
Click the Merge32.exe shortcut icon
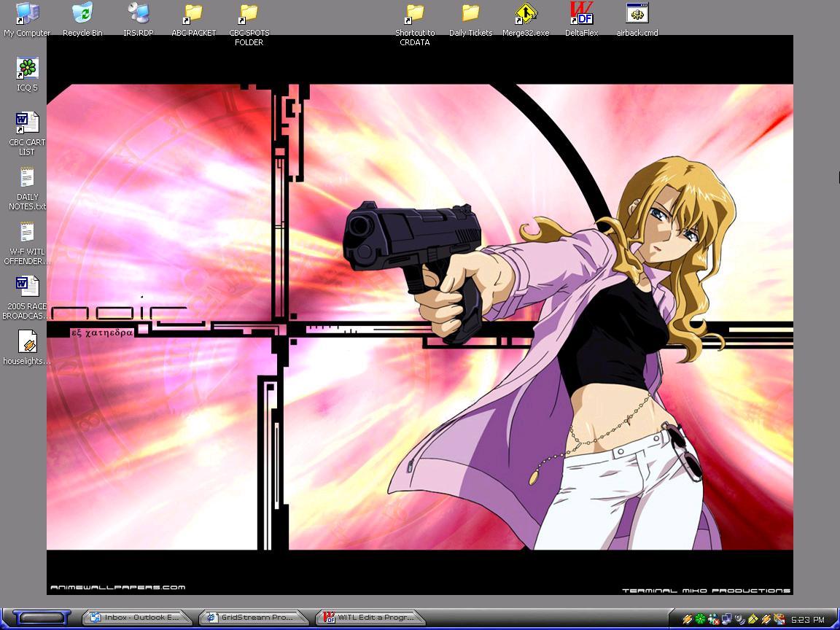(526, 14)
